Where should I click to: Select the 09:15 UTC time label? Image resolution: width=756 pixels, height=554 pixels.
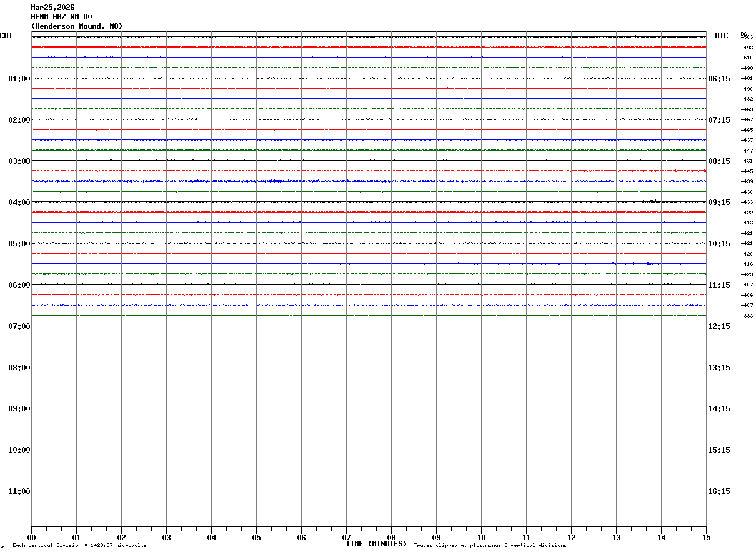[719, 202]
